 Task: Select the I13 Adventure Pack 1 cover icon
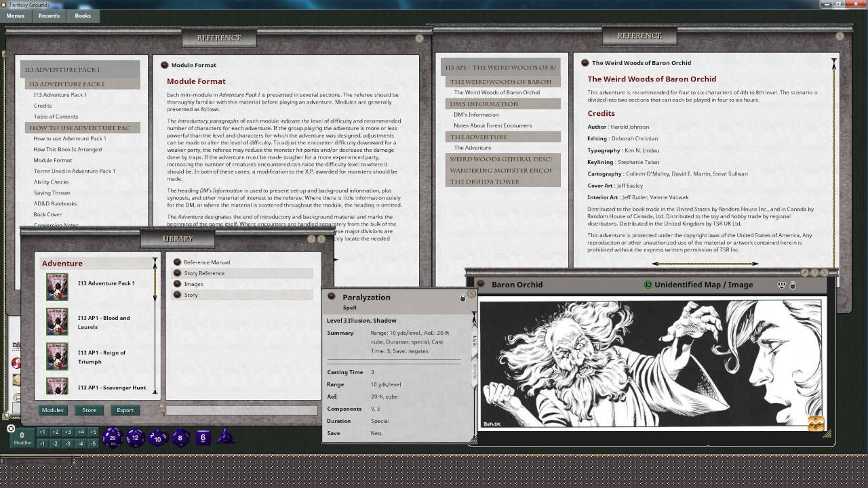coord(57,287)
